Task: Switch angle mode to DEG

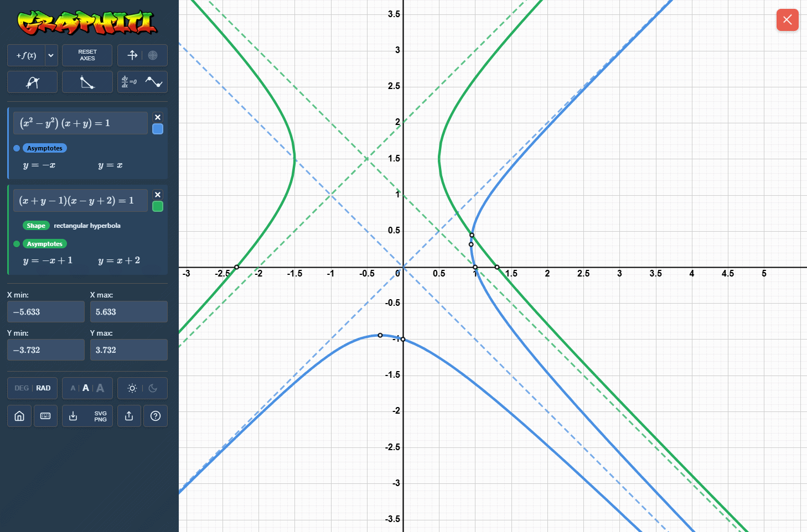Action: coord(22,388)
